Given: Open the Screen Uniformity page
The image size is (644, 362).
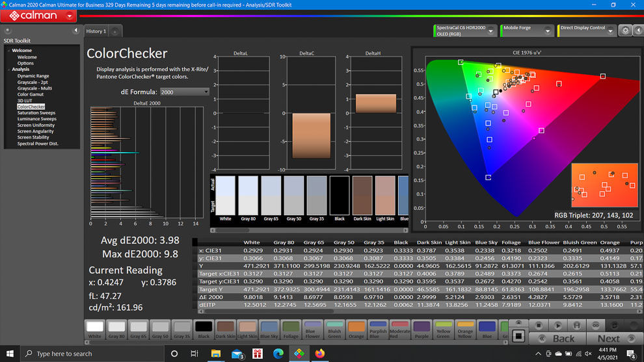Looking at the screenshot, I should pyautogui.click(x=36, y=125).
